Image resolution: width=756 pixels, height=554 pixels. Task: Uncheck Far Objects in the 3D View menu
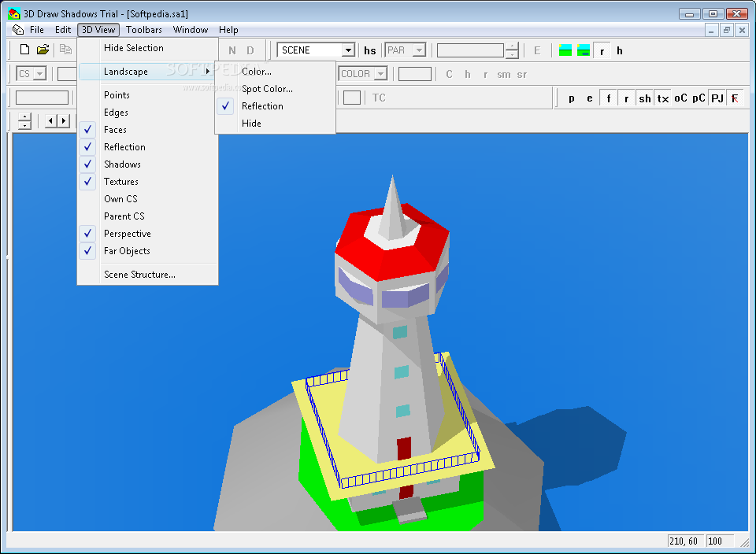point(147,251)
